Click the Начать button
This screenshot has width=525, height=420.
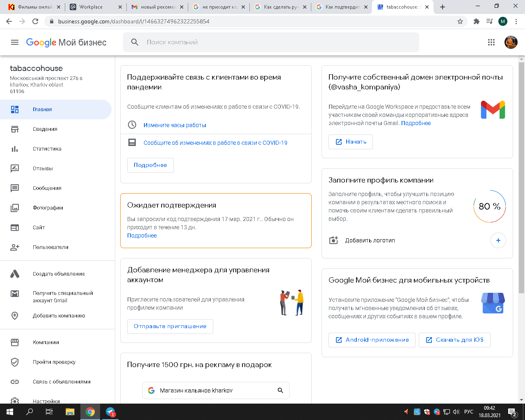[351, 142]
